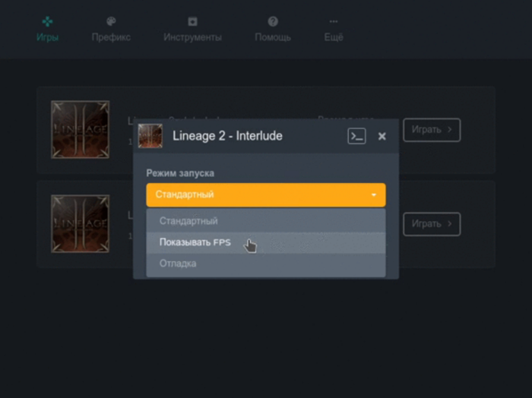Click Играть button for second game

click(432, 224)
